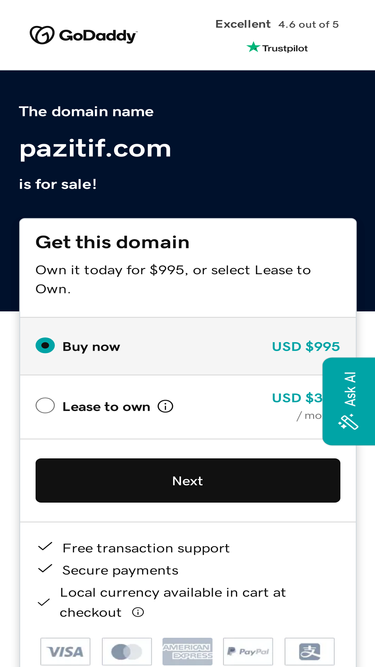Open the Ask AI side tab
375x667 pixels.
pyautogui.click(x=349, y=401)
